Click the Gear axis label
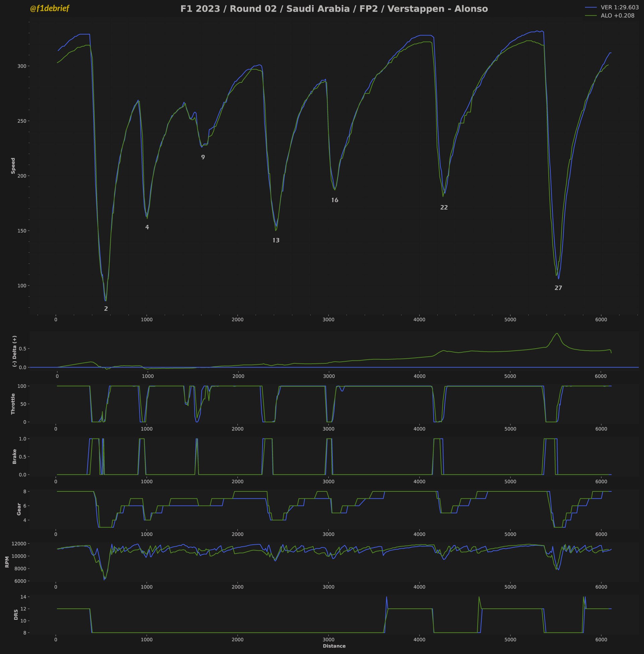This screenshot has height=654, width=644. click(19, 509)
